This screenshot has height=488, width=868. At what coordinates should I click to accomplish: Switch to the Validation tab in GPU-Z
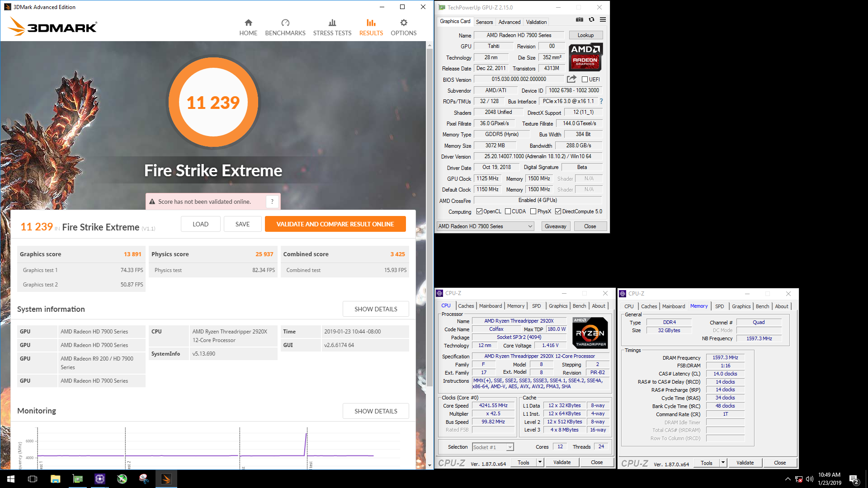pos(536,22)
